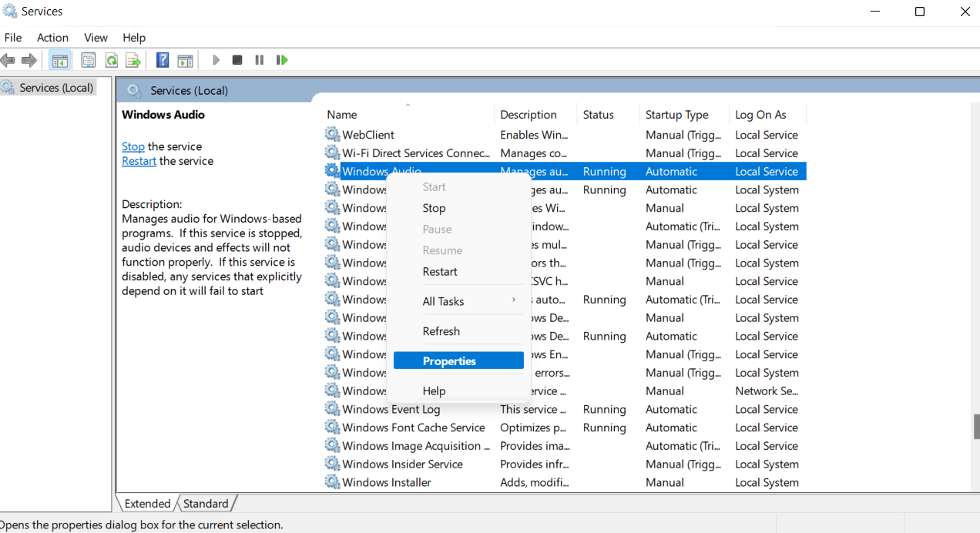Screen dimensions: 980x533
Task: Open the Properties toolbar icon
Action: [89, 60]
